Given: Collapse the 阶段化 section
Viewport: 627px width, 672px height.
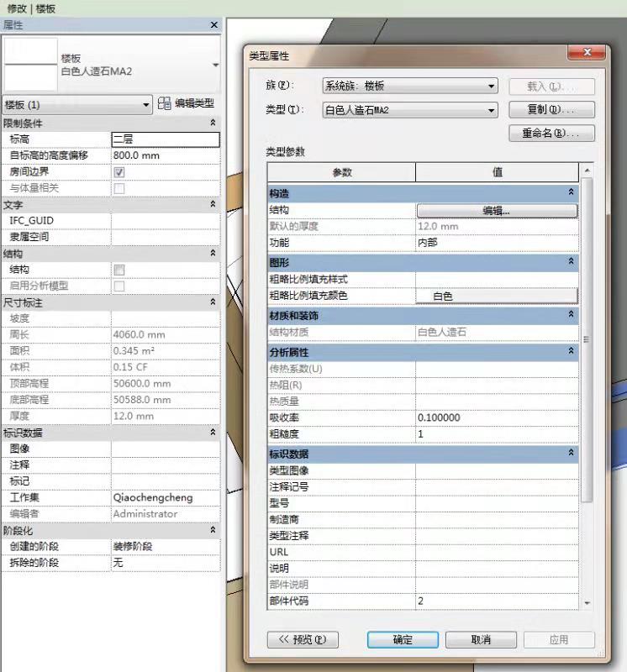Looking at the screenshot, I should (213, 530).
